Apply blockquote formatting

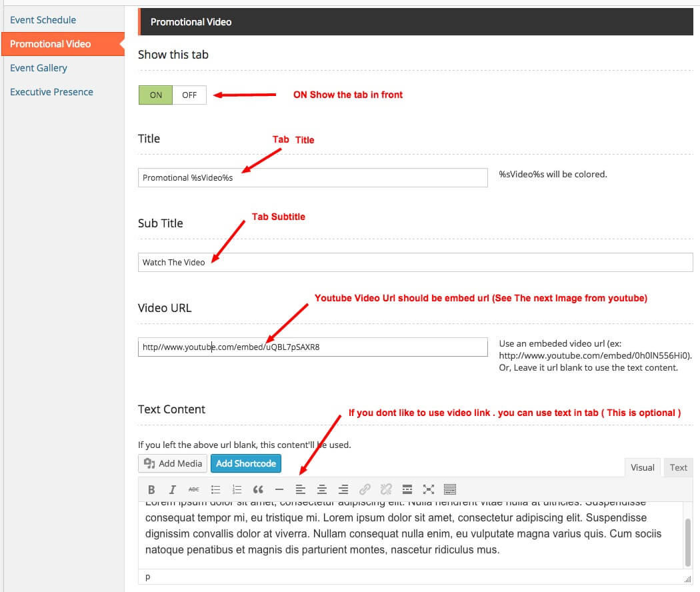click(258, 489)
